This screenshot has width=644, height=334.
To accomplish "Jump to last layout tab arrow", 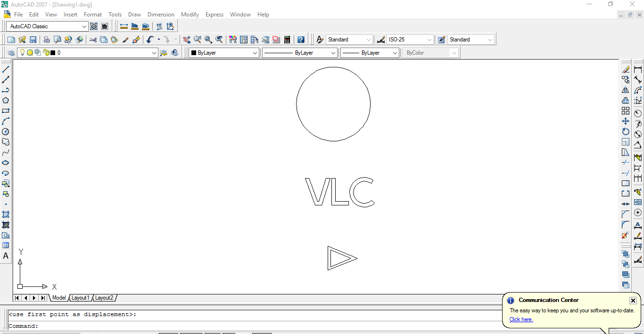I will point(43,298).
